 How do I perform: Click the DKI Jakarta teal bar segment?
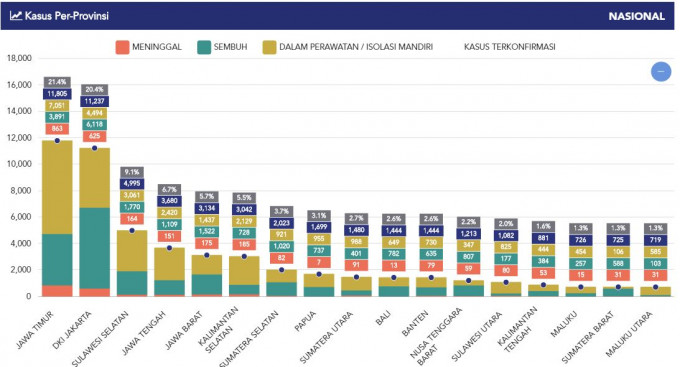pos(95,248)
